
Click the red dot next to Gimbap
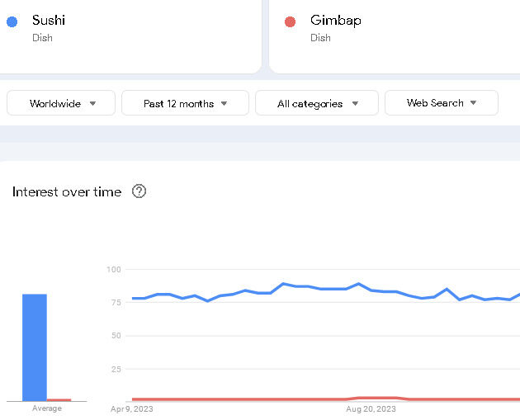[x=290, y=21]
